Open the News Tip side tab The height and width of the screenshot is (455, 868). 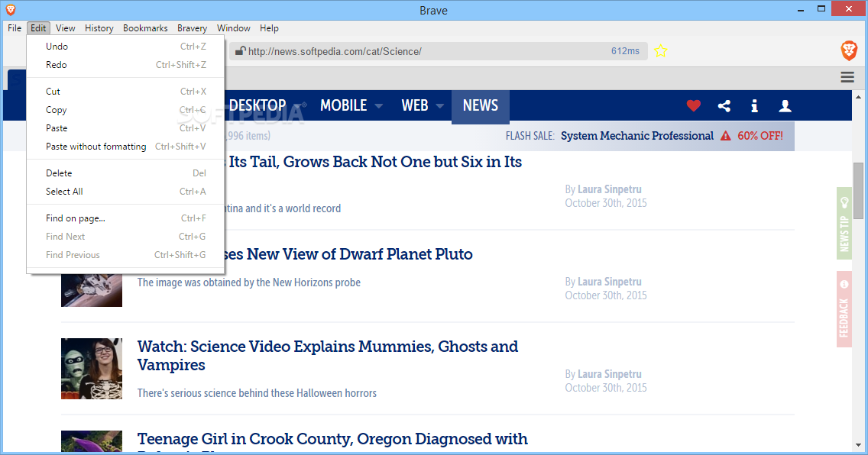point(844,224)
